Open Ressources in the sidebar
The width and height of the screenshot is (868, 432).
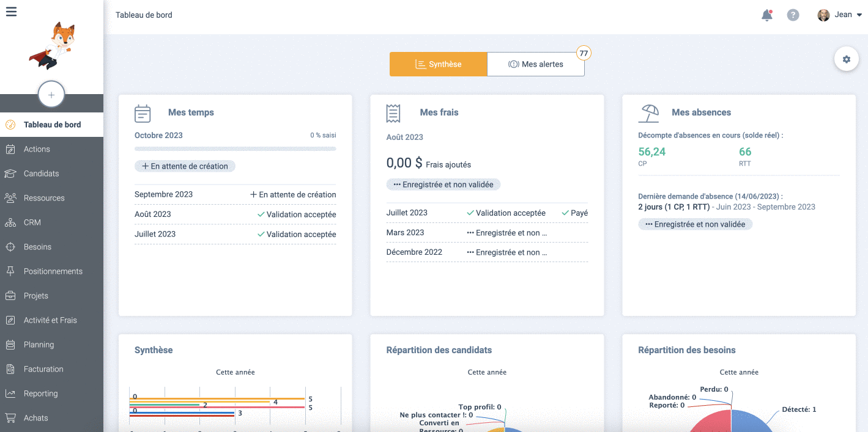coord(51,198)
